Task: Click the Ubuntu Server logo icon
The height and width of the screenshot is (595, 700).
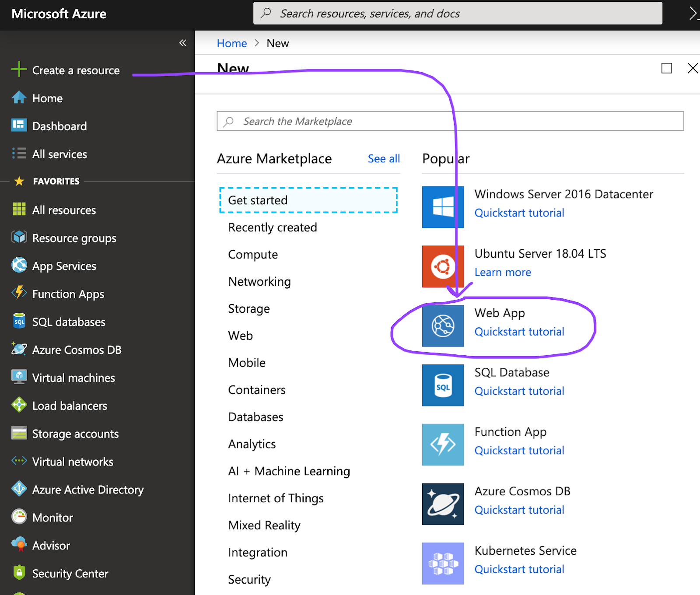Action: (443, 266)
